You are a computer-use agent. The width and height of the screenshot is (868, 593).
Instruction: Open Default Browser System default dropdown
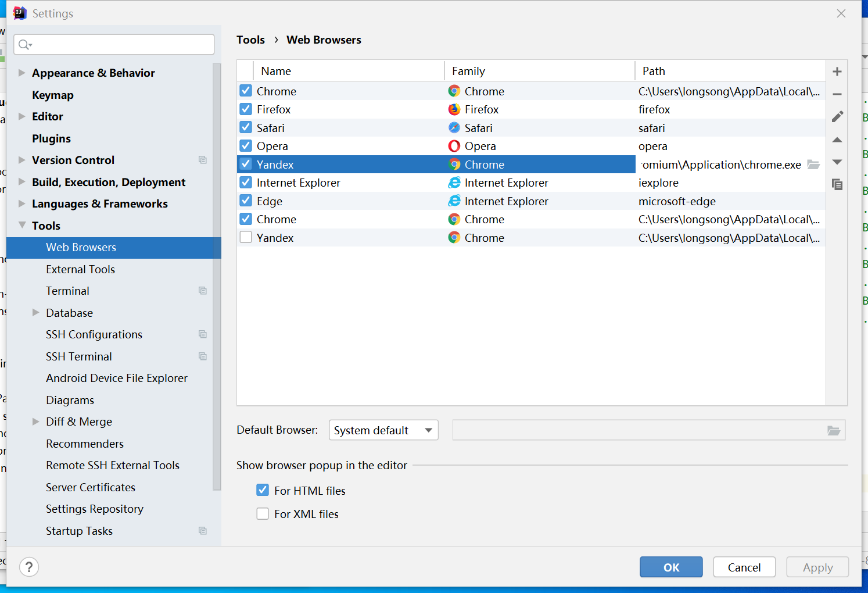coord(383,430)
